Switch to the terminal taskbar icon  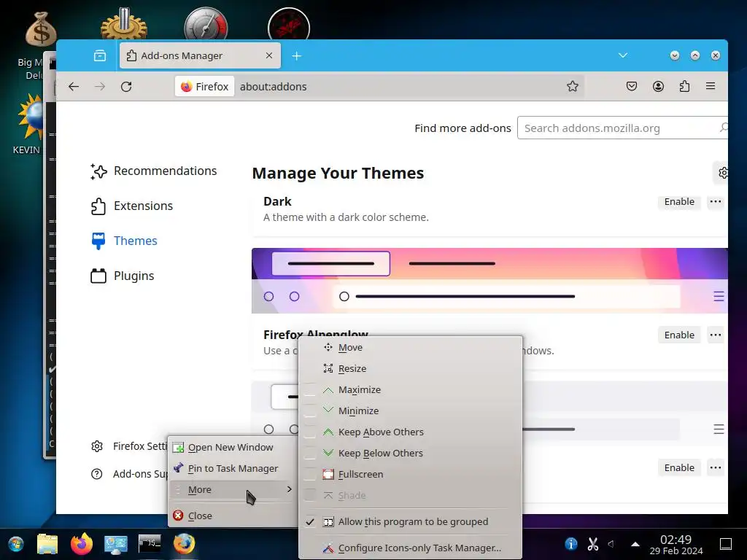pyautogui.click(x=150, y=543)
